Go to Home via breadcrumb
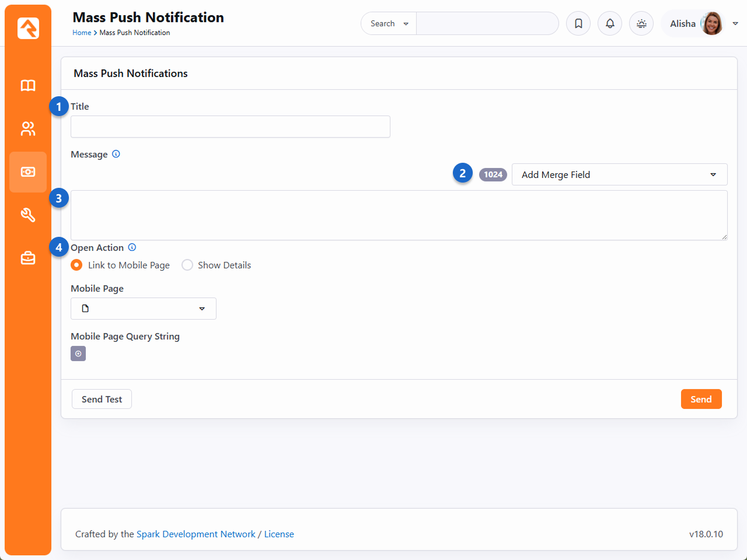The image size is (747, 560). pyautogui.click(x=82, y=33)
